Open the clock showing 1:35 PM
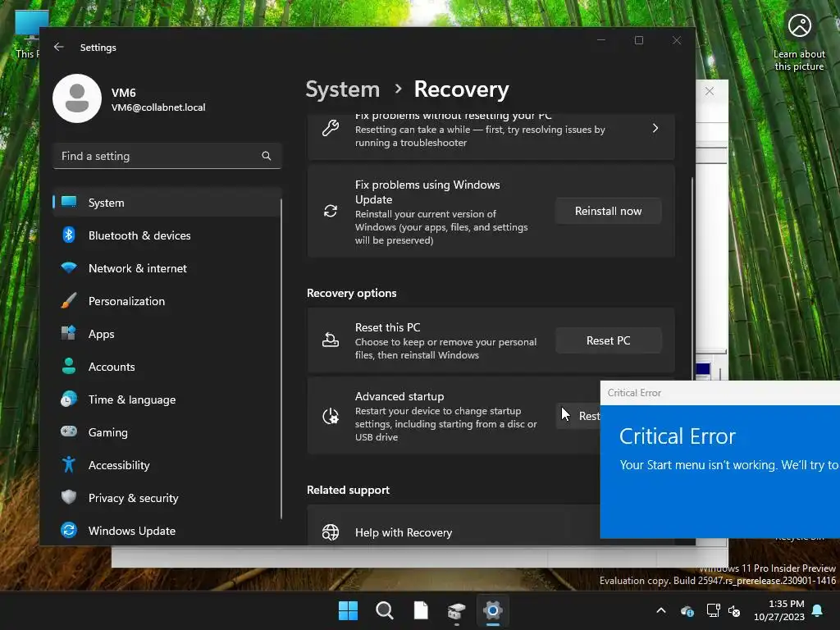This screenshot has height=630, width=840. [779, 610]
